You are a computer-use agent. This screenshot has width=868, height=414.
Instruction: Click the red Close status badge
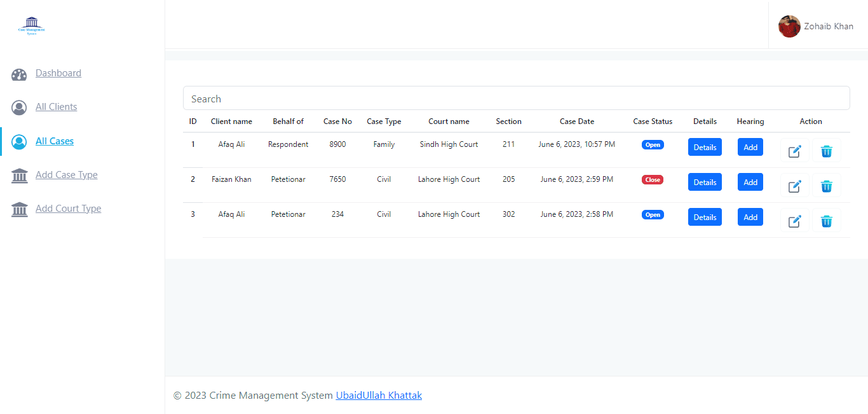click(x=653, y=180)
